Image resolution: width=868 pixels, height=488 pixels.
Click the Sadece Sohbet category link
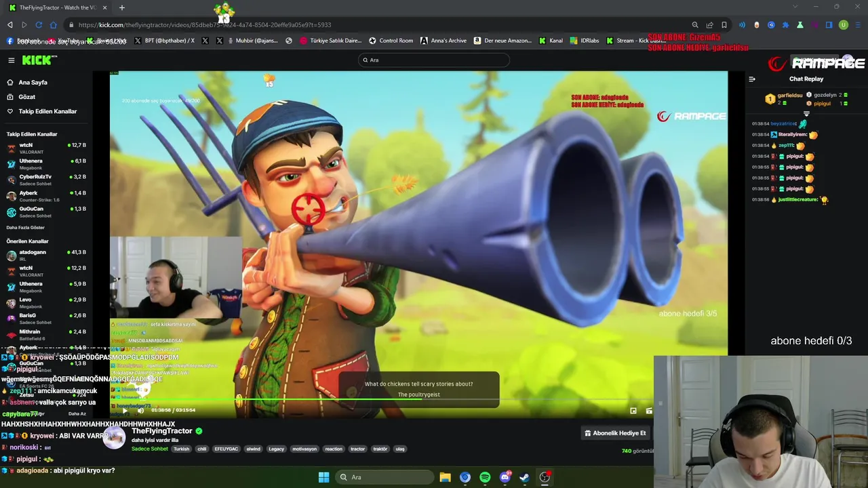(150, 449)
